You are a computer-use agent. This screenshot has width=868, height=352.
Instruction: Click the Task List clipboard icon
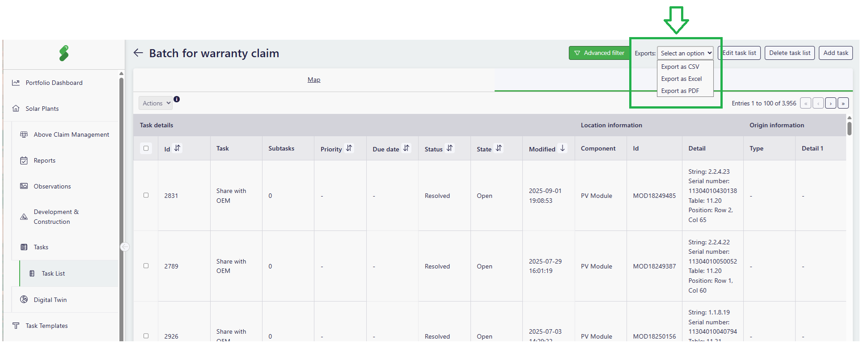click(32, 273)
